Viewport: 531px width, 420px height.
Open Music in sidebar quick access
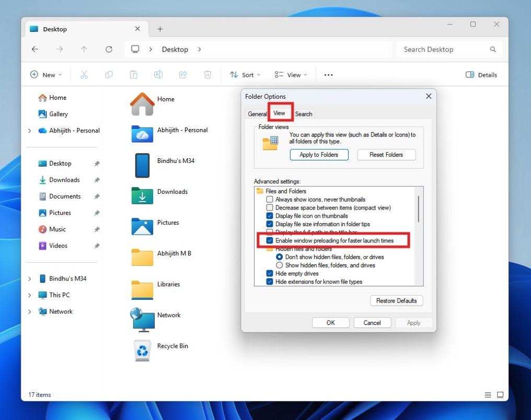point(52,229)
